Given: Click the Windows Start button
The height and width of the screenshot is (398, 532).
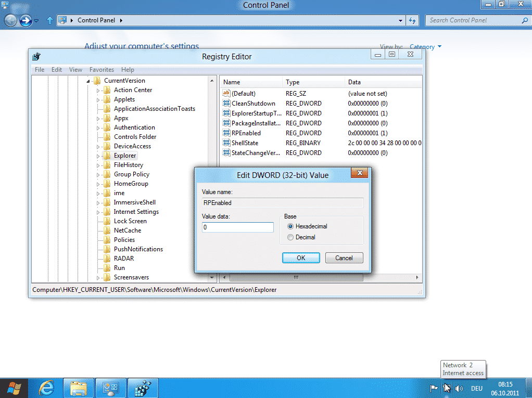Looking at the screenshot, I should pos(14,388).
